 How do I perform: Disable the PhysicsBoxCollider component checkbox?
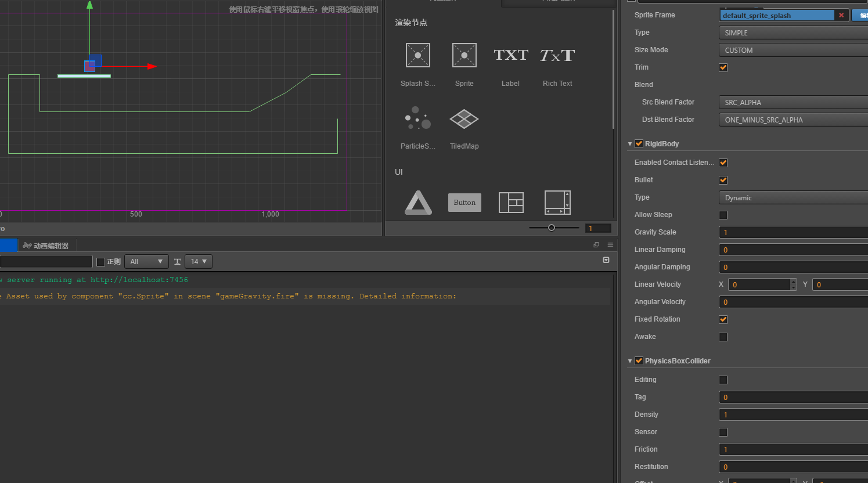pyautogui.click(x=639, y=361)
